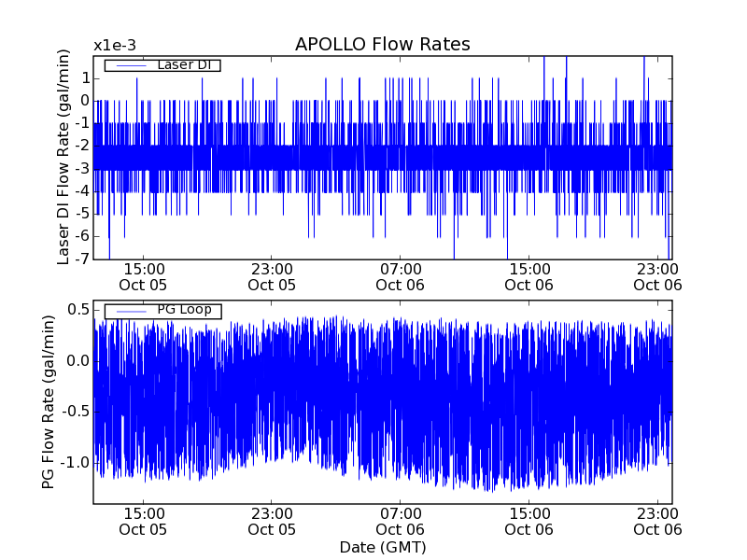The height and width of the screenshot is (560, 747).
Task: Click the '0.5' tick on PG axis
Action: coord(78,310)
